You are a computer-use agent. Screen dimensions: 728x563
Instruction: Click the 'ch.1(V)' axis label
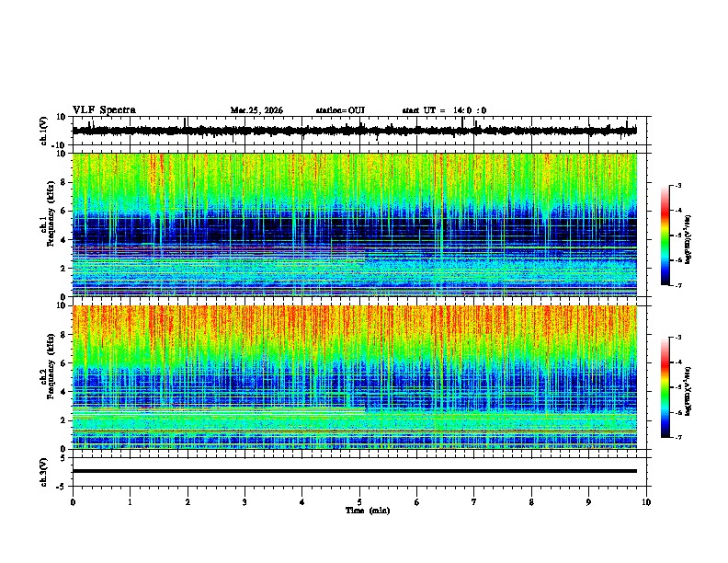tap(44, 131)
